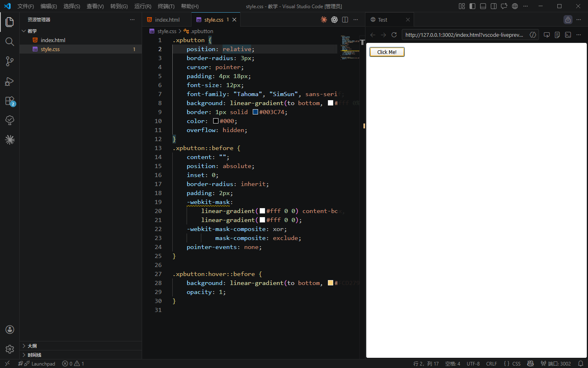Open the 文件(F) menu
The width and height of the screenshot is (588, 368).
[26, 6]
